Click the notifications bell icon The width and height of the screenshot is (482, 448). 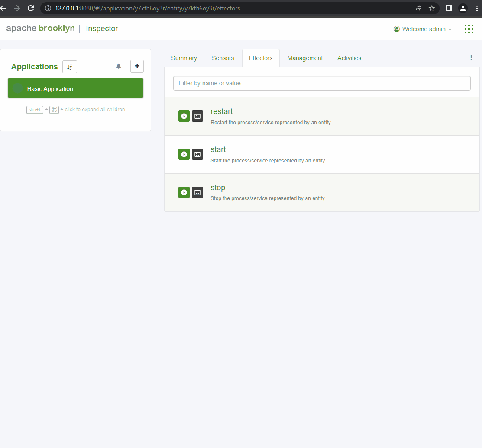[119, 66]
